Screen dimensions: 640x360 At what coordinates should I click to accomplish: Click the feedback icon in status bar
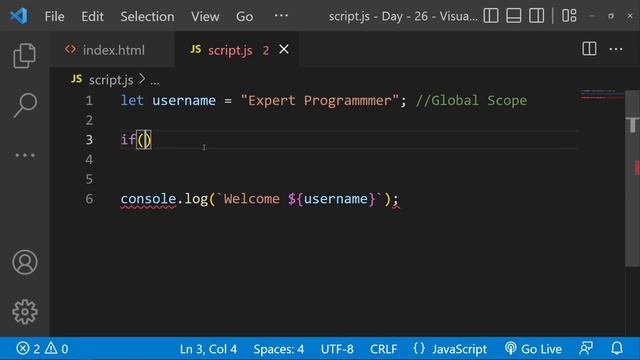click(586, 348)
